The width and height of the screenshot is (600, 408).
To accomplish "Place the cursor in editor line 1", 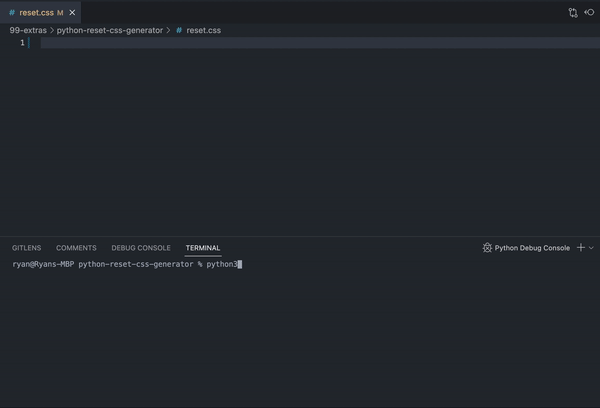I will click(x=320, y=42).
